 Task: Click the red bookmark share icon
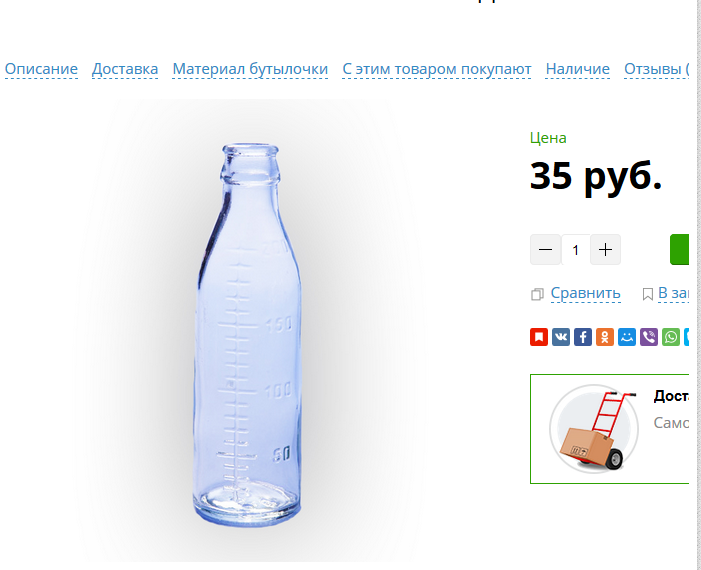[539, 337]
